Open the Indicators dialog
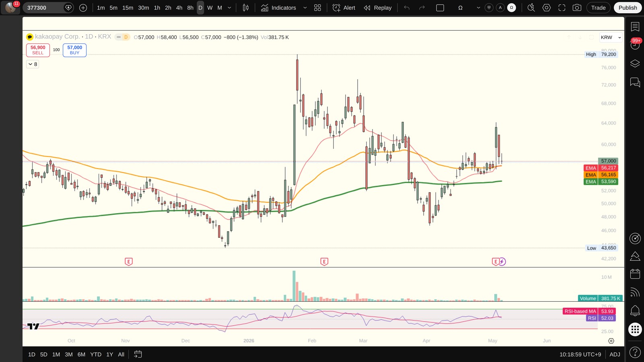The image size is (644, 362). pos(279,8)
